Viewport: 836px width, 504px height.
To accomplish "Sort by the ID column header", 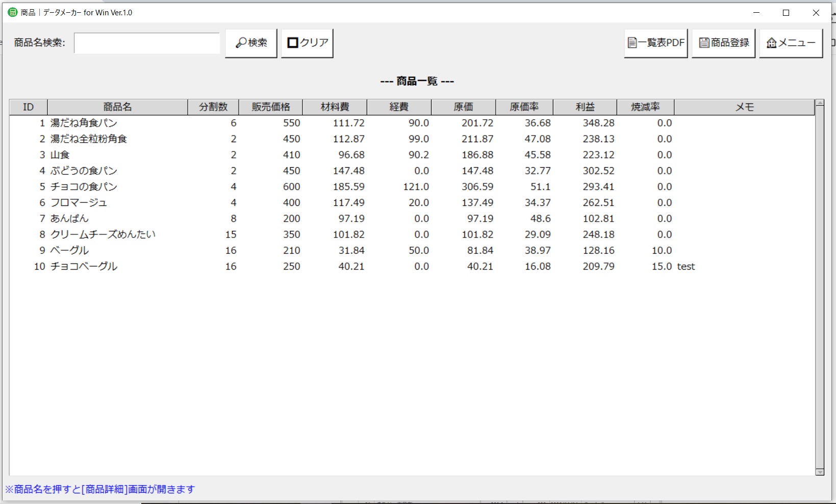I will (x=29, y=107).
